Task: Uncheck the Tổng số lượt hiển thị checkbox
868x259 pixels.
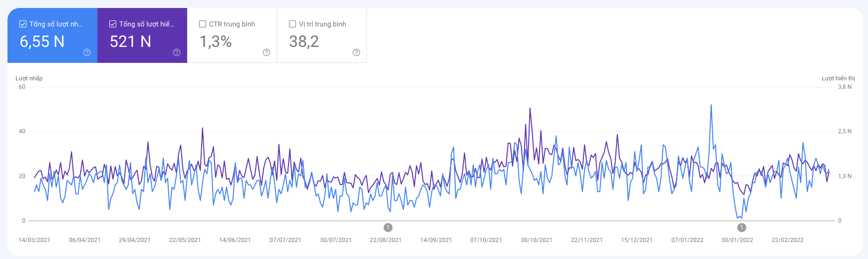Action: point(113,24)
